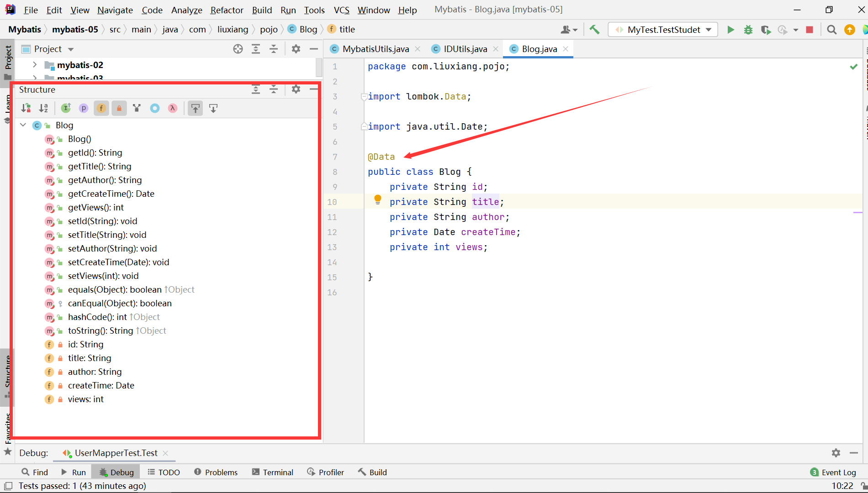Run MyTest.TestStudet with the green play button

(x=730, y=30)
